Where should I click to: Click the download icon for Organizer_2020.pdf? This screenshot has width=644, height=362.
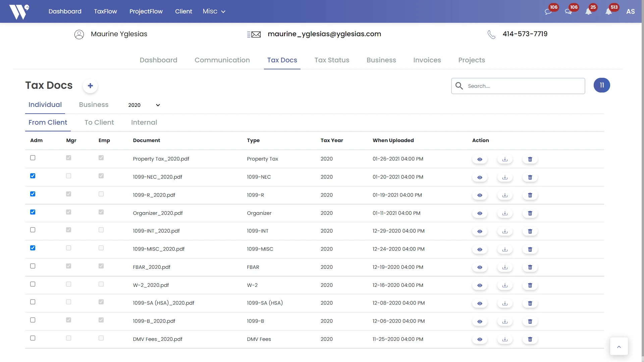click(505, 213)
